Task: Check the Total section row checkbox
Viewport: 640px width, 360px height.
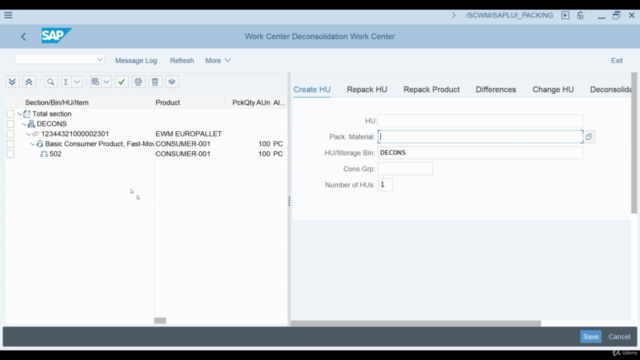Action: click(11, 114)
